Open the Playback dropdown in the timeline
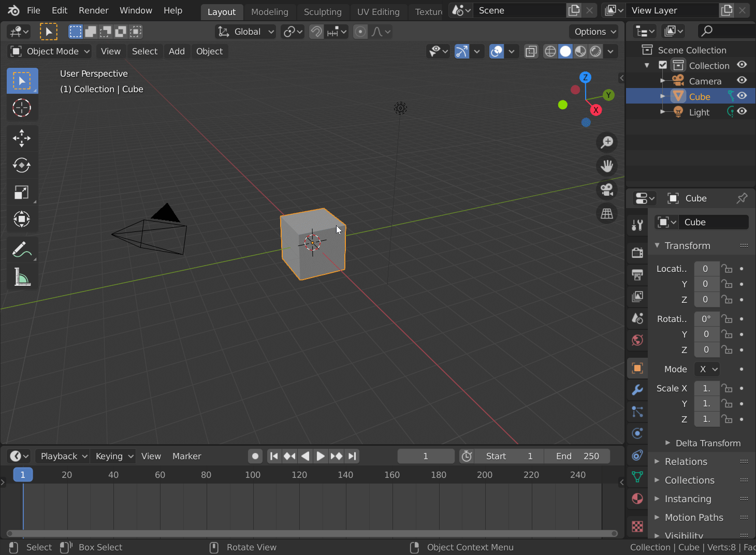The width and height of the screenshot is (756, 555). [x=62, y=456]
